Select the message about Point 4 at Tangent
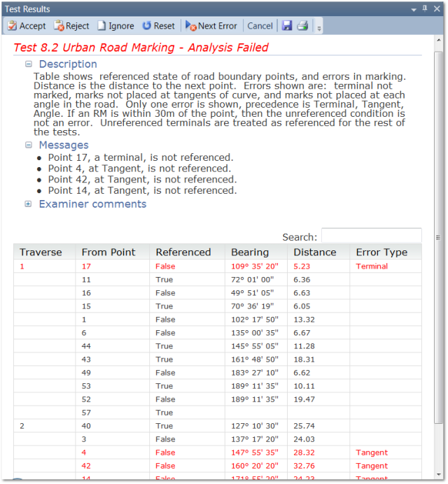 point(139,169)
